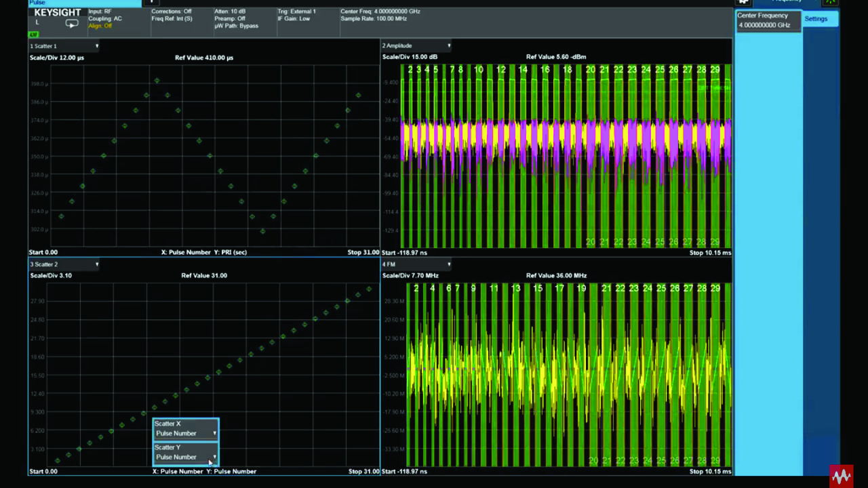This screenshot has height=488, width=868.
Task: Expand the 4 FM trace selector dropdown
Action: [416, 264]
